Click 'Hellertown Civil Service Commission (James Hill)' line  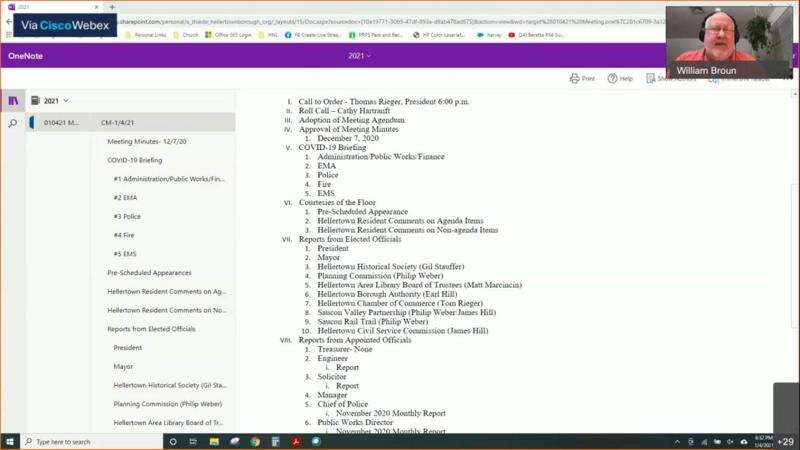403,331
